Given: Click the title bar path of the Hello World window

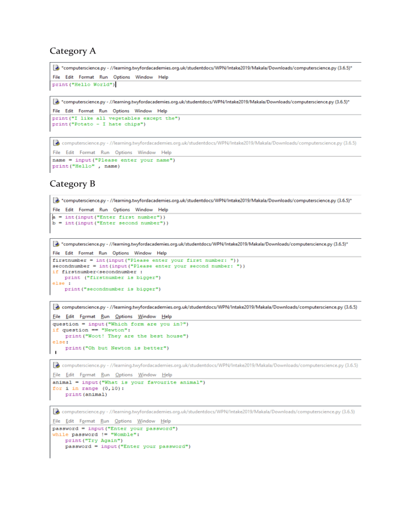Looking at the screenshot, I should pos(207,68).
